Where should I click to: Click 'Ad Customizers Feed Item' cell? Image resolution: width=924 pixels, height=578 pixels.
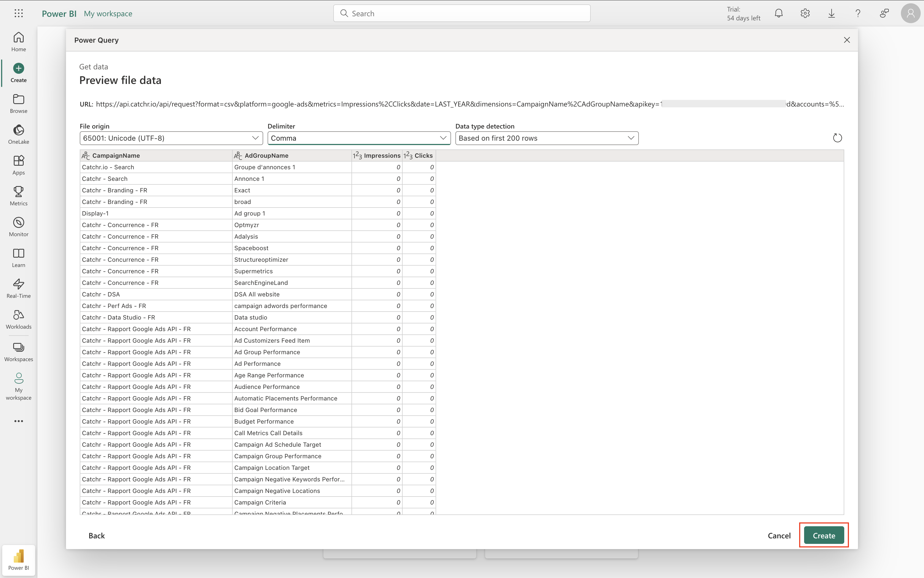(292, 341)
